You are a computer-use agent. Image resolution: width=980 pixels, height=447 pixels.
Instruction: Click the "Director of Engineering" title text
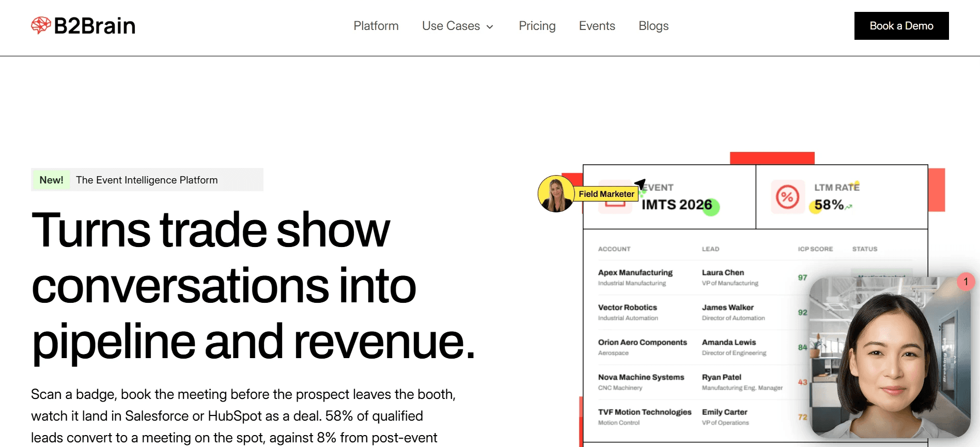coord(734,353)
